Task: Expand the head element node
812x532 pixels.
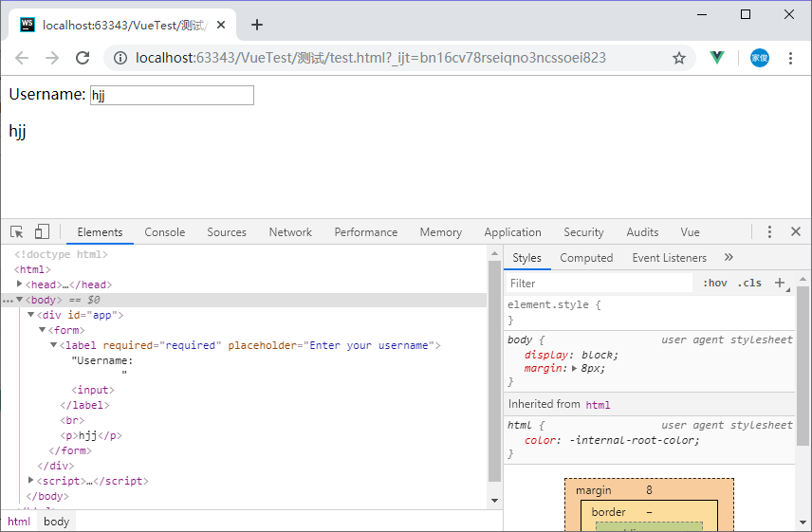Action: pyautogui.click(x=20, y=284)
